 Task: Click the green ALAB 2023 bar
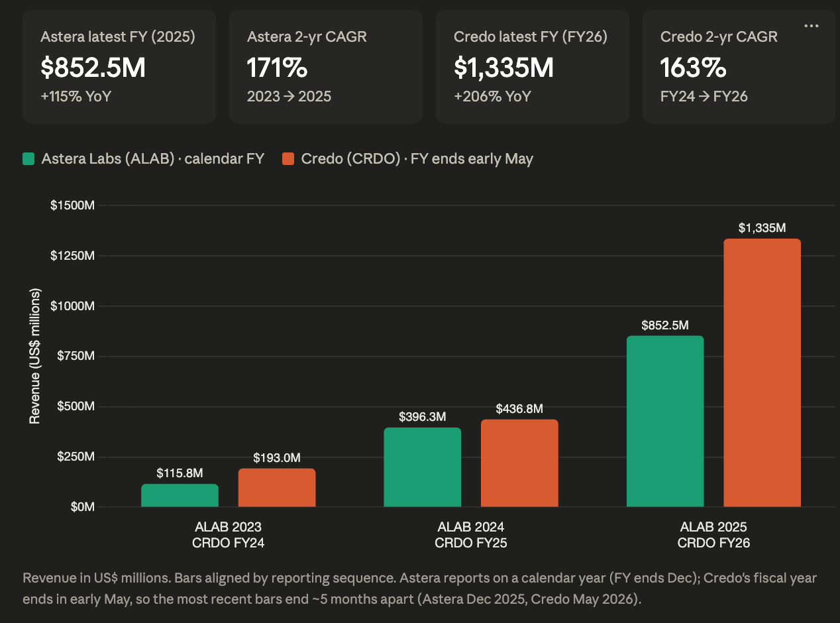(x=180, y=496)
